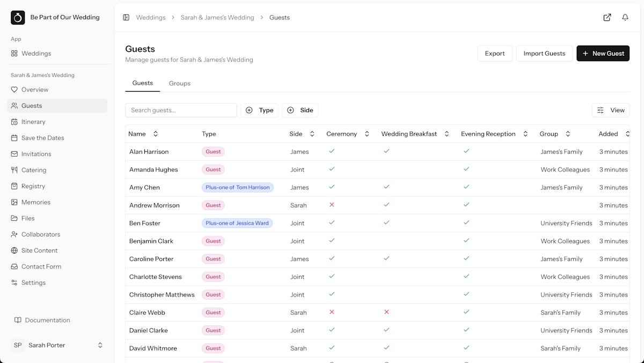Open the David Whitmore guest row
644x363 pixels.
(x=377, y=348)
